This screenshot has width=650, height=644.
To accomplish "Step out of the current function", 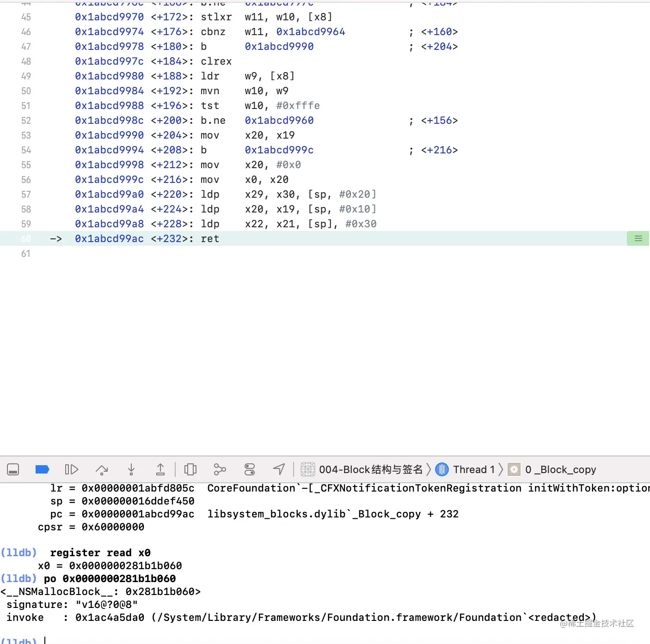I will point(160,469).
